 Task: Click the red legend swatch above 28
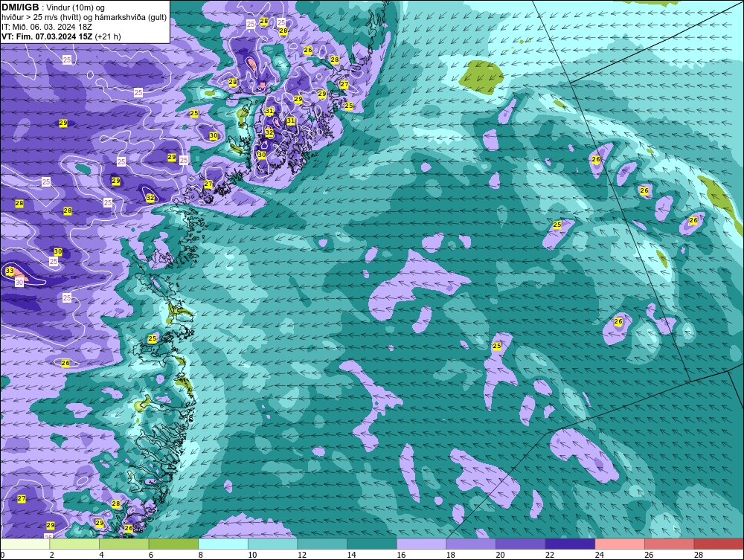coord(719,544)
